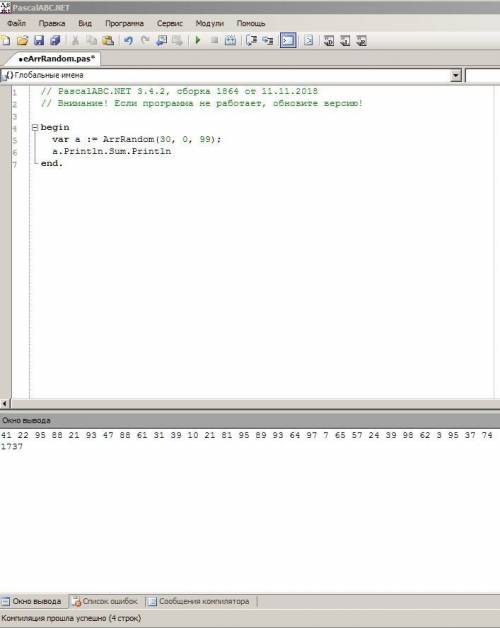
Task: Run the program with the green play button
Action: (x=198, y=40)
